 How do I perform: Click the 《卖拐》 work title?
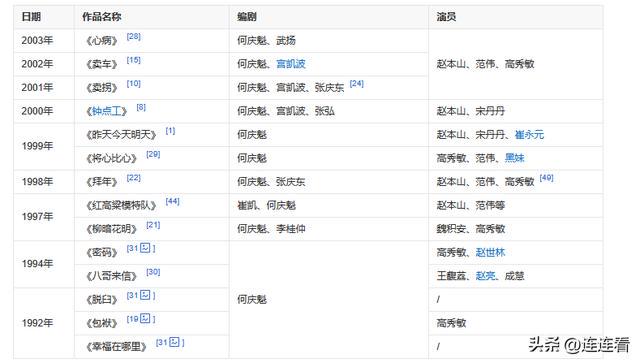tap(102, 88)
